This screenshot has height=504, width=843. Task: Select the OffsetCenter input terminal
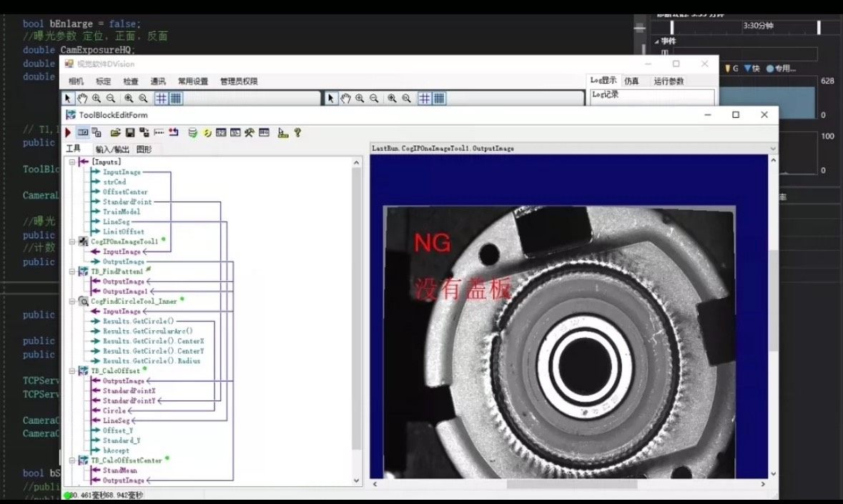[124, 192]
